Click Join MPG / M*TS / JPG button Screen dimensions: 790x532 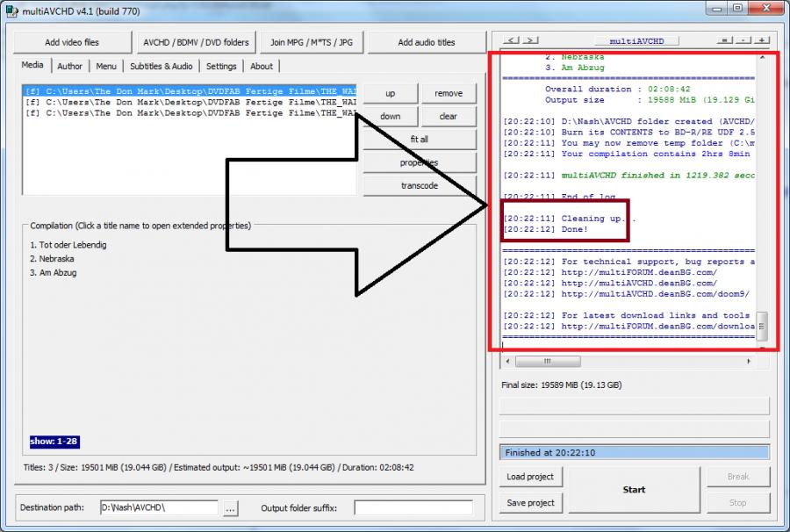tap(312, 42)
